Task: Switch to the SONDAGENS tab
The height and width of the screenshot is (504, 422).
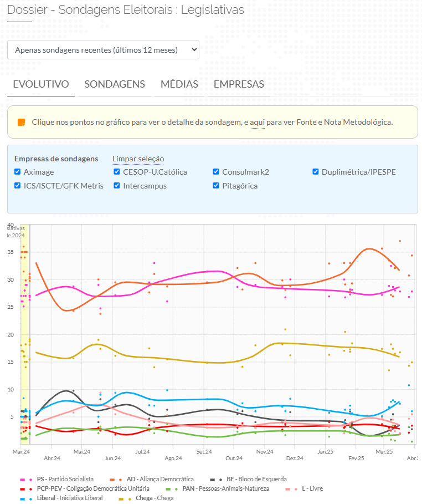Action: point(115,84)
